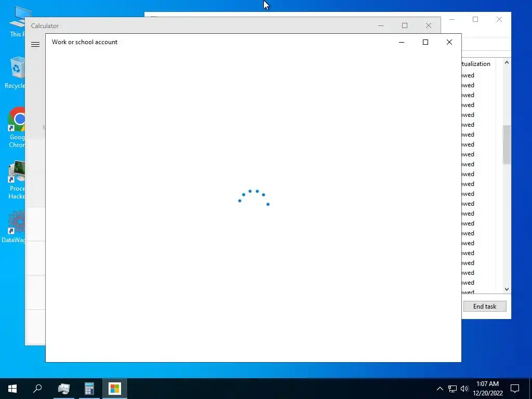The image size is (532, 399).
Task: Minimize the Work or school account window
Action: click(402, 42)
